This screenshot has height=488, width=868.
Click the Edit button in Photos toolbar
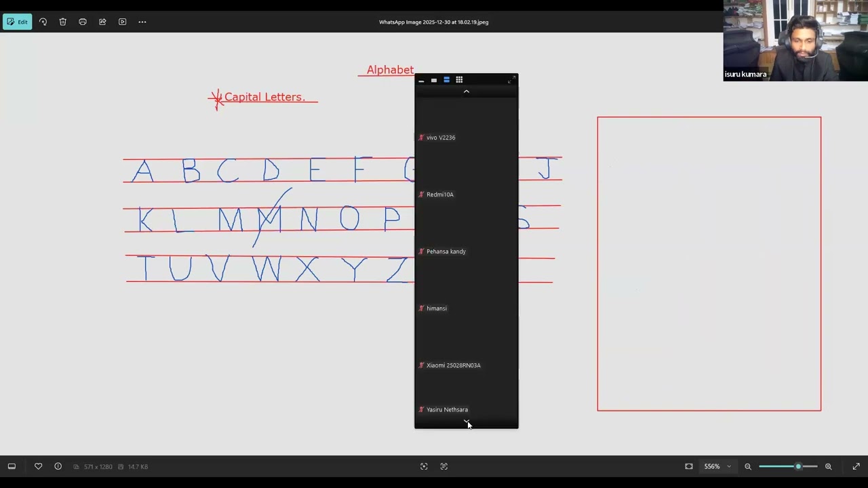[17, 22]
